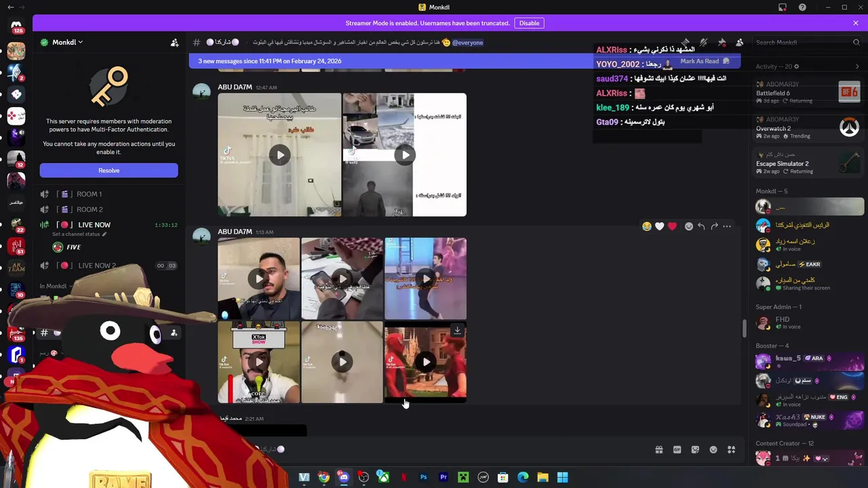Forward the ABU DA7M message

tap(714, 226)
